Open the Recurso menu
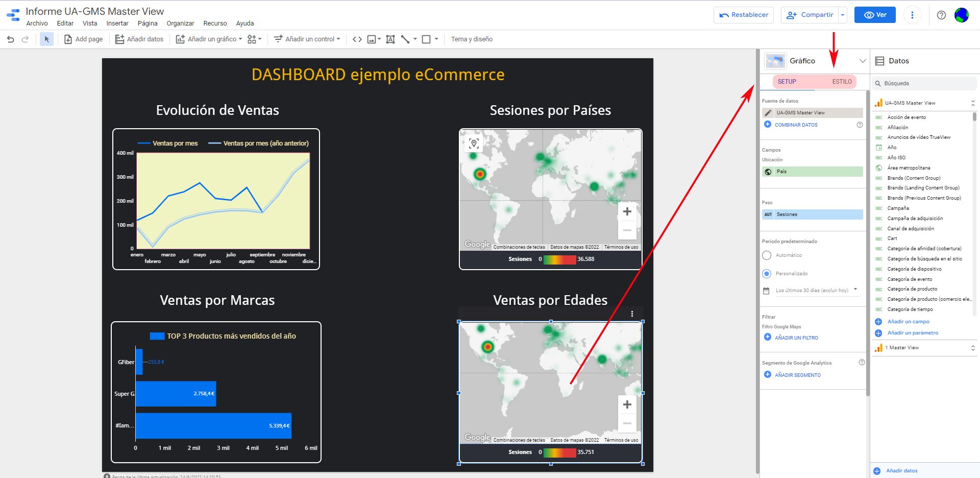 click(x=215, y=23)
